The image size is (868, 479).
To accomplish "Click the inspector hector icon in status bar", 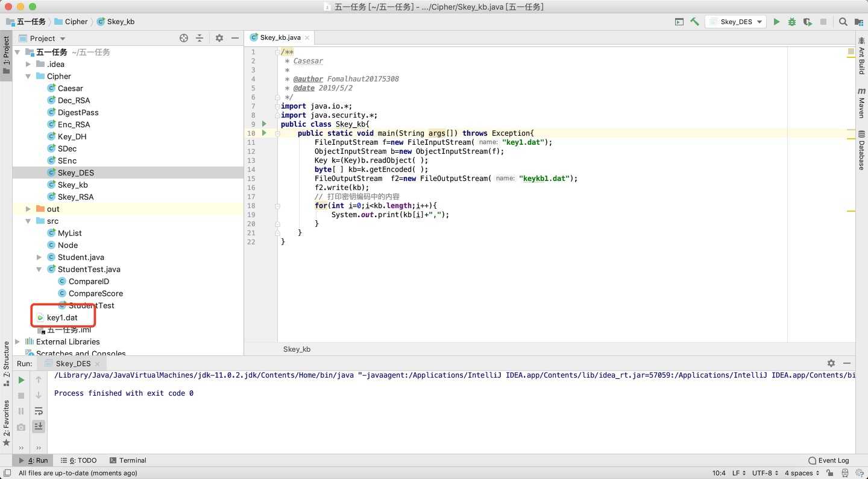I will [845, 473].
